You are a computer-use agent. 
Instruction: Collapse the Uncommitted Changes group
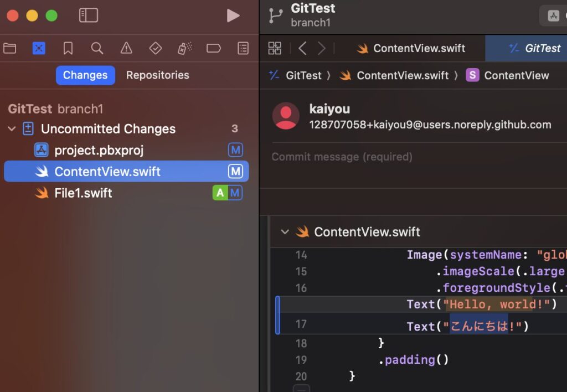coord(12,129)
